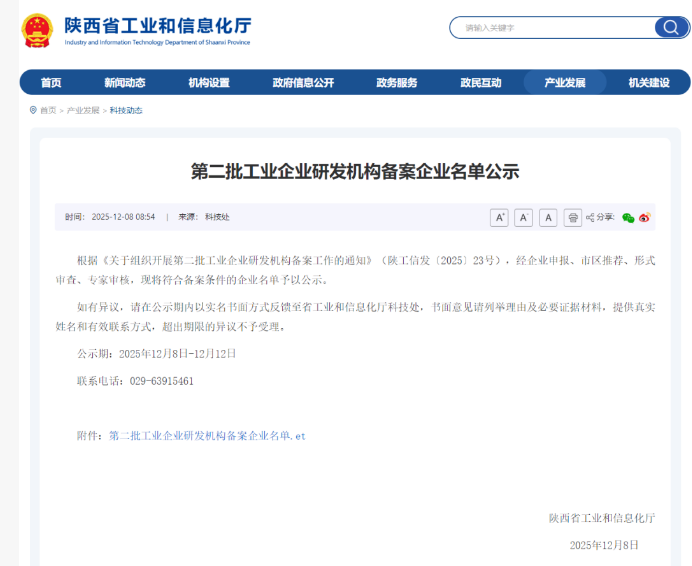The height and width of the screenshot is (566, 692).
Task: Focus the keyword search input field
Action: [554, 28]
